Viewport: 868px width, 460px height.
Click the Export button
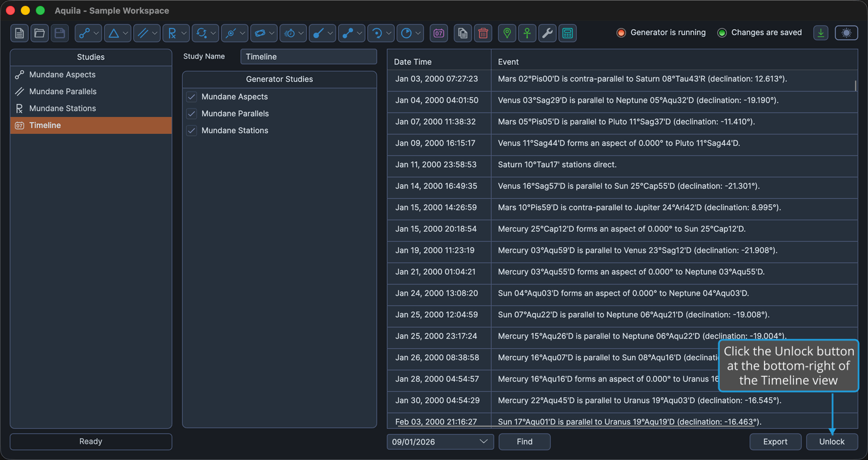coord(775,442)
